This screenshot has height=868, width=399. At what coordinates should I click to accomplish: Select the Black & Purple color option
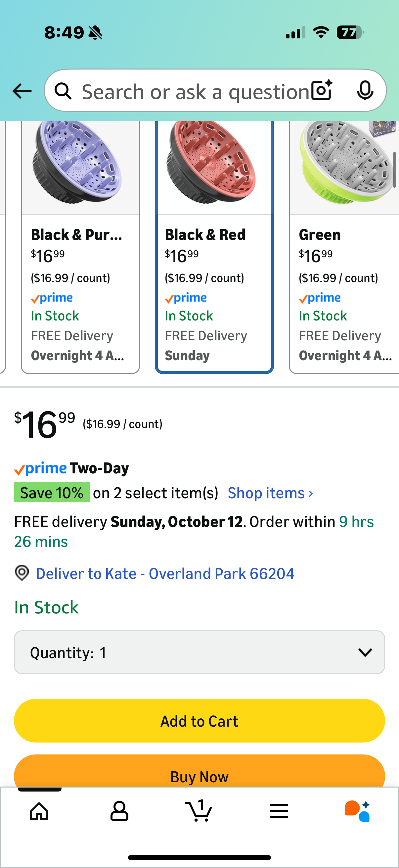(x=80, y=246)
